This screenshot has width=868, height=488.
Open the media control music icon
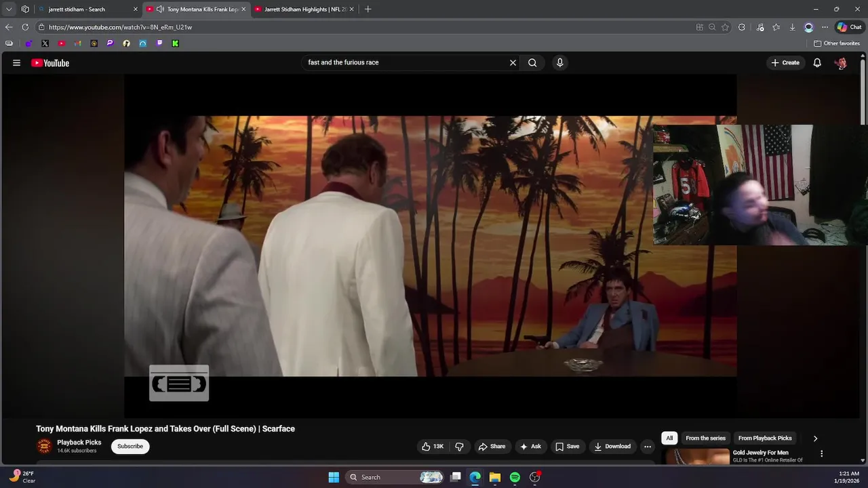point(759,27)
